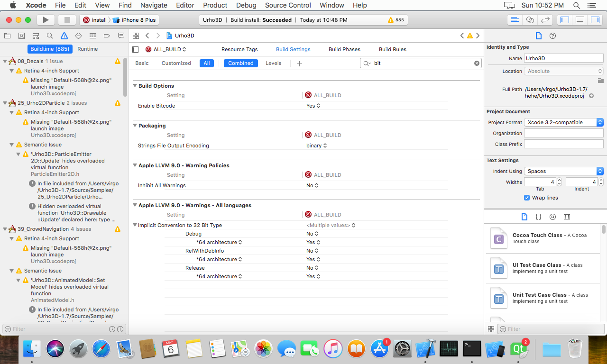Stop the running task button

[67, 20]
